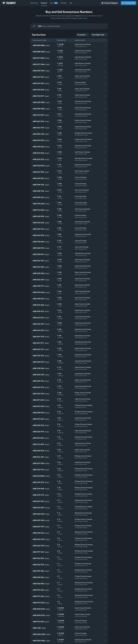Click the chevron for +888 0000 0103 row

coord(105,609)
